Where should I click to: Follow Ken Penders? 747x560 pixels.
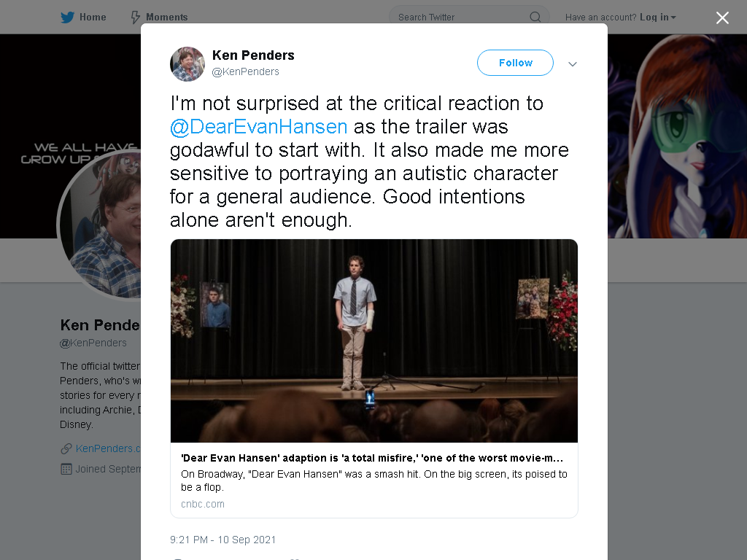515,63
